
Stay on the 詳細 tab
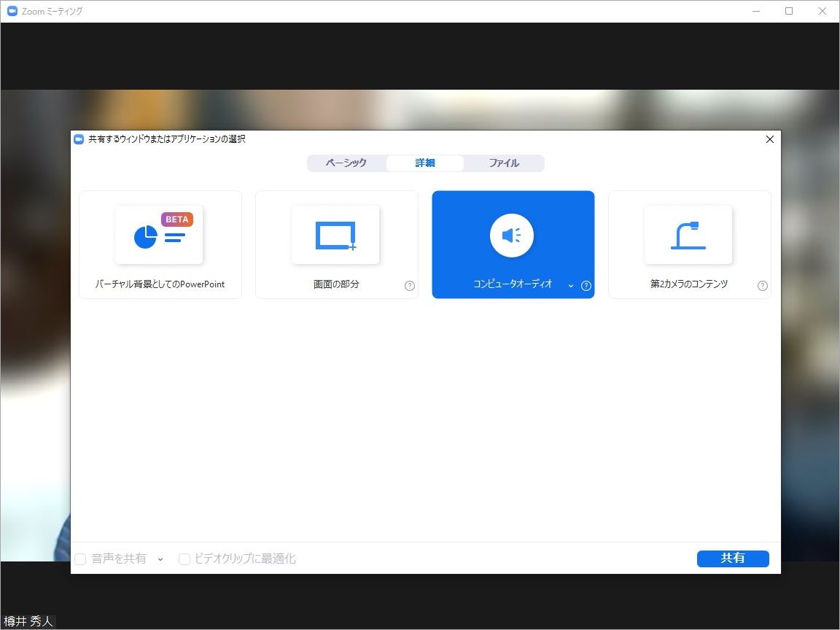(x=424, y=163)
